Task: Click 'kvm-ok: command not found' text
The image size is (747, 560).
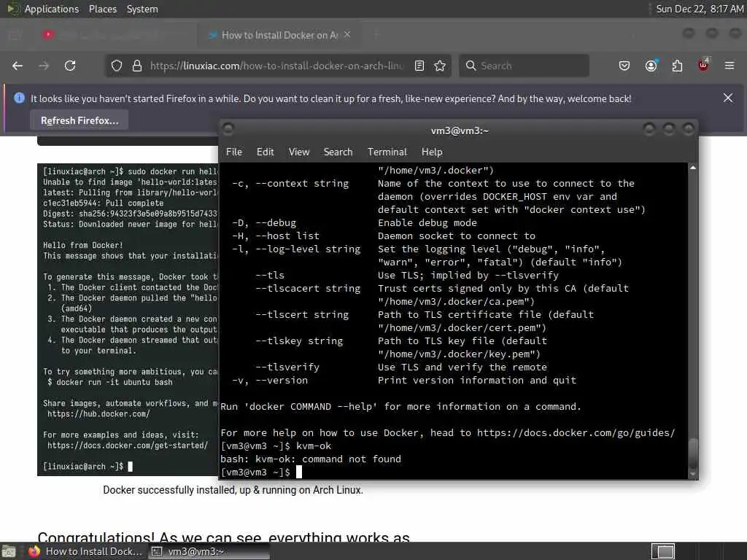Action: [328, 459]
